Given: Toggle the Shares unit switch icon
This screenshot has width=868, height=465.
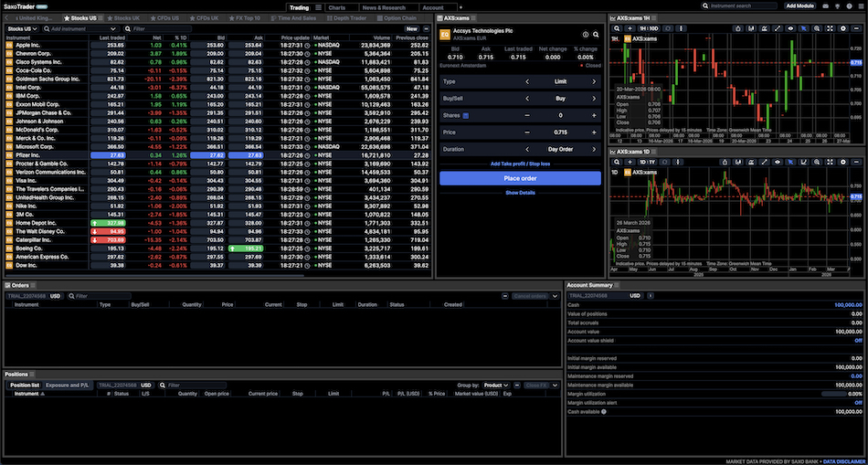Looking at the screenshot, I should click(466, 115).
